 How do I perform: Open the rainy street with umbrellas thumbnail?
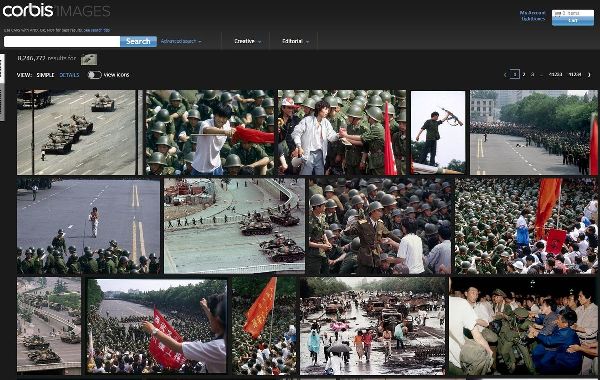coord(373,326)
